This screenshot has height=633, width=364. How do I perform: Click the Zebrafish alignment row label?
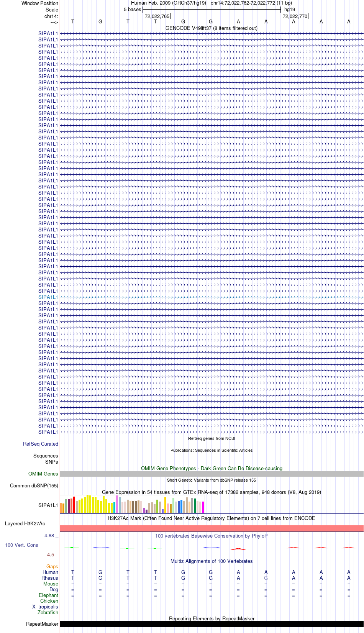(48, 612)
